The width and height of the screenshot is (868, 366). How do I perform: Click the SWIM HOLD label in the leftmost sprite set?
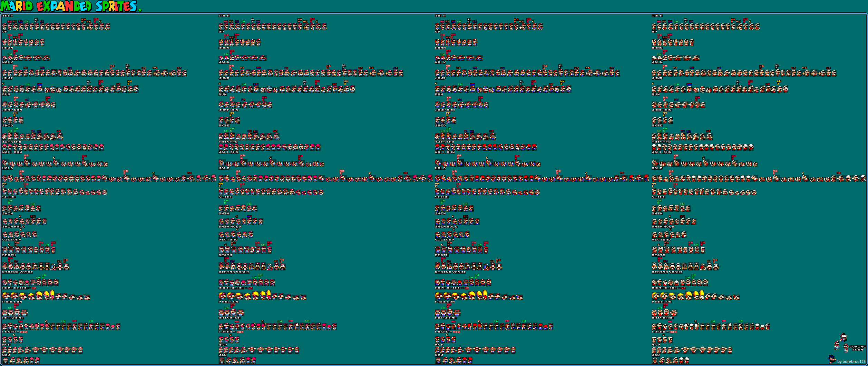click(13, 227)
